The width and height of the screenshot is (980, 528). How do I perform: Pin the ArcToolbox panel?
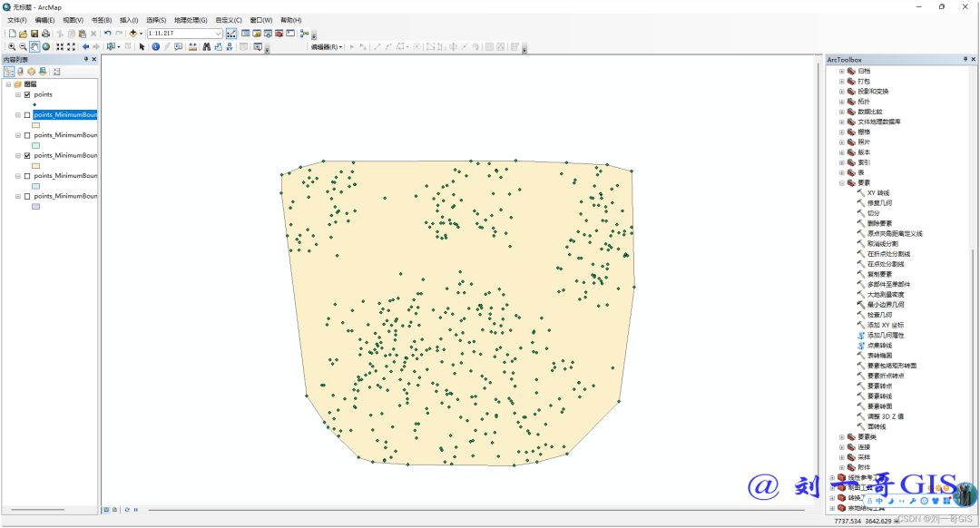pyautogui.click(x=965, y=59)
